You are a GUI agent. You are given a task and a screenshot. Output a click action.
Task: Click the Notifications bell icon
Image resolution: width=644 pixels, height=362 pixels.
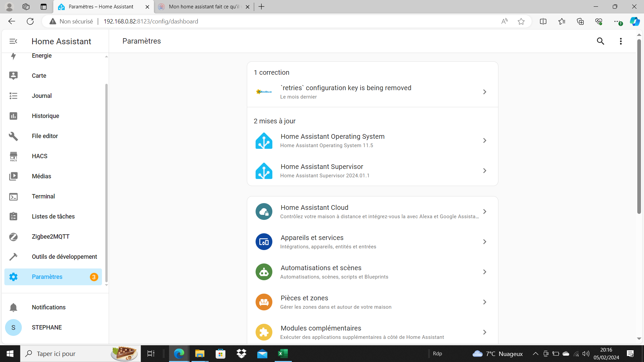pos(13,307)
